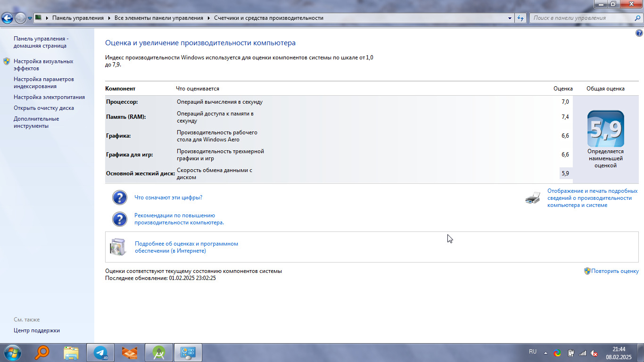Viewport: 644px width, 362px height.
Task: Click the colorful round tray icon
Action: 557,353
